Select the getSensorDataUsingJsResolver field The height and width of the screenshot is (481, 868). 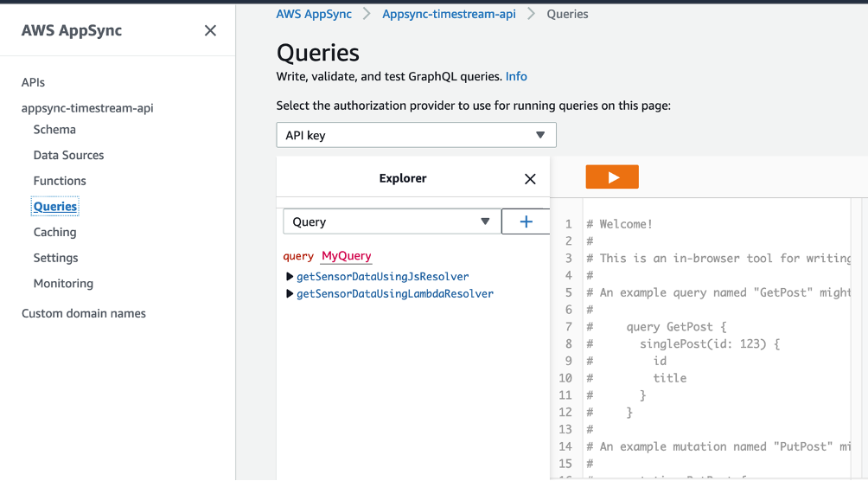click(382, 277)
